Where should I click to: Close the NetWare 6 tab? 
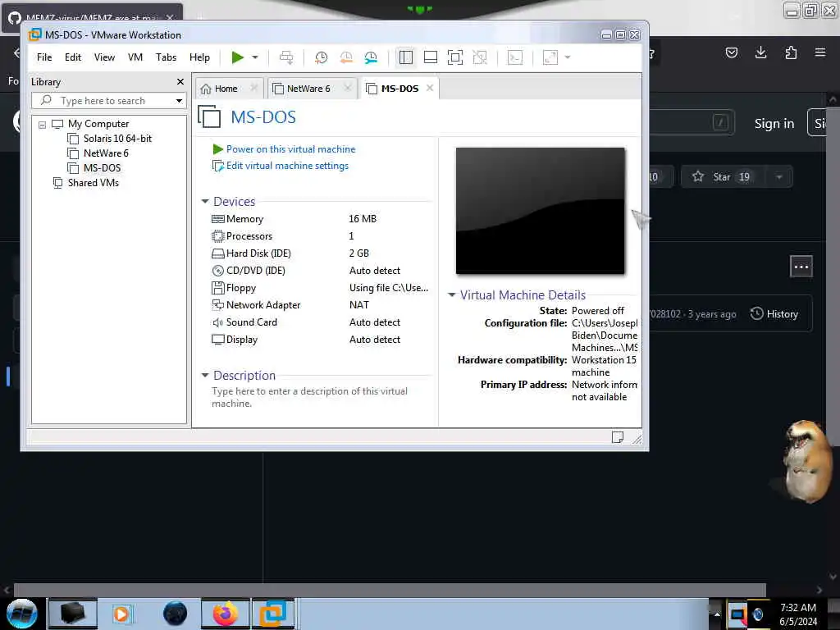coord(348,88)
